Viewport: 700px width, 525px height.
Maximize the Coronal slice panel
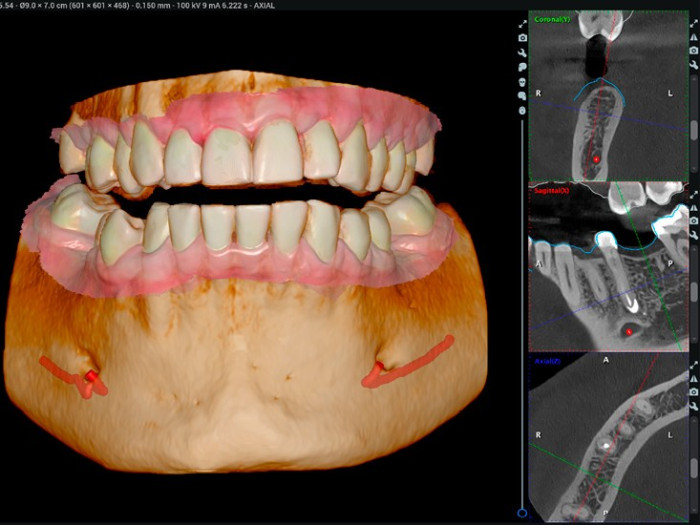[x=694, y=24]
